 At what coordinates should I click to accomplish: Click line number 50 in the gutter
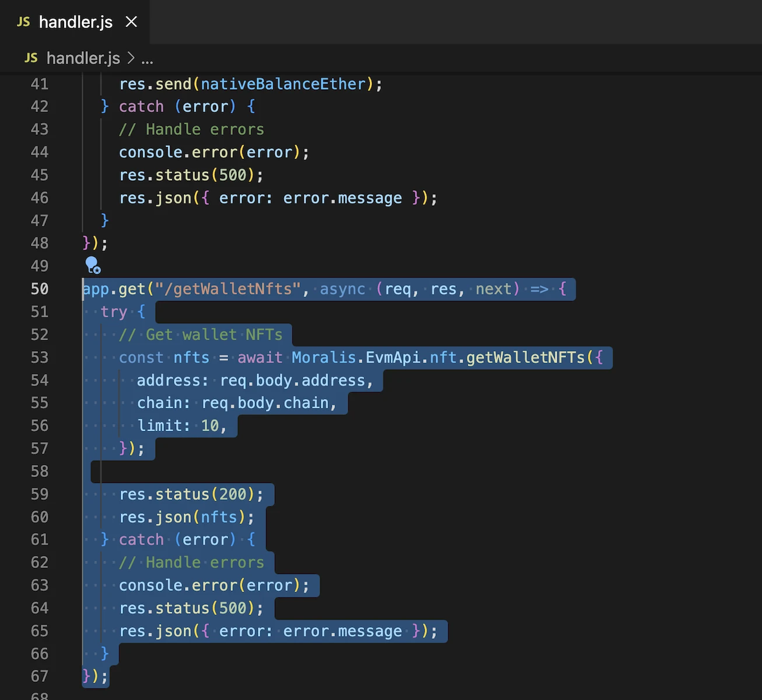(x=40, y=289)
